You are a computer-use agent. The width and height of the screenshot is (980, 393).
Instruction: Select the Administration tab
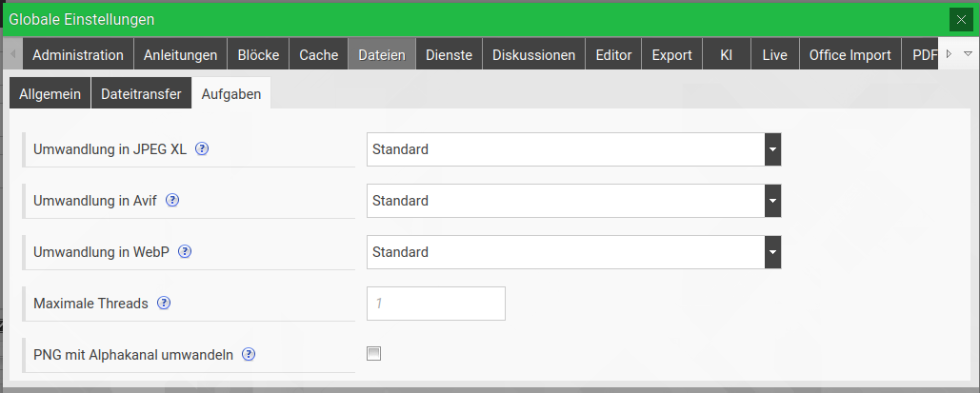click(x=78, y=55)
